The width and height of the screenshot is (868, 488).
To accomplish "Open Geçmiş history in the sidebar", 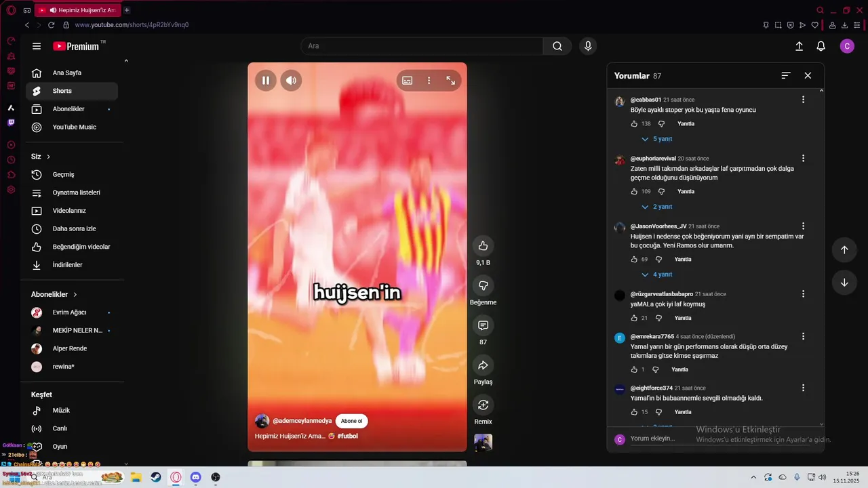I will point(72,174).
